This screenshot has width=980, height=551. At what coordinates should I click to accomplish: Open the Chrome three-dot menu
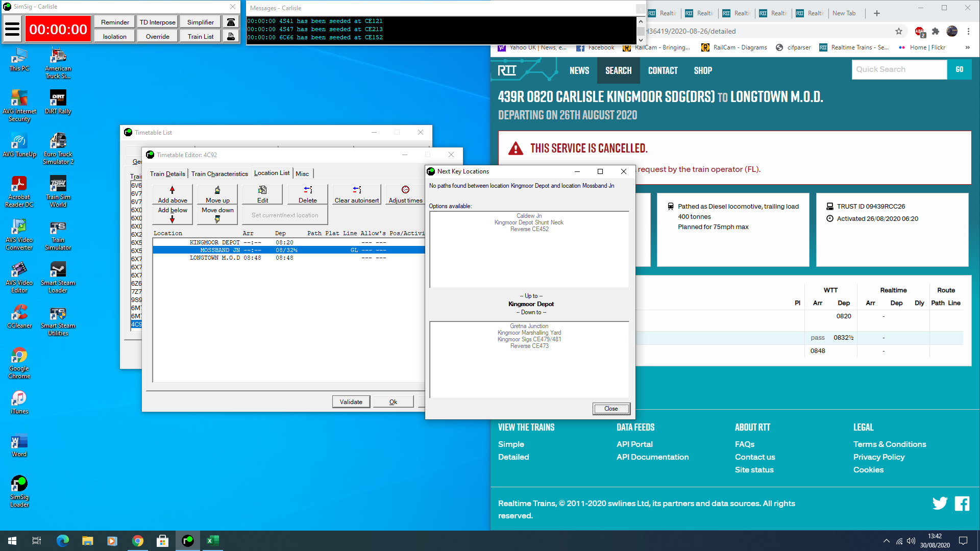pyautogui.click(x=968, y=31)
